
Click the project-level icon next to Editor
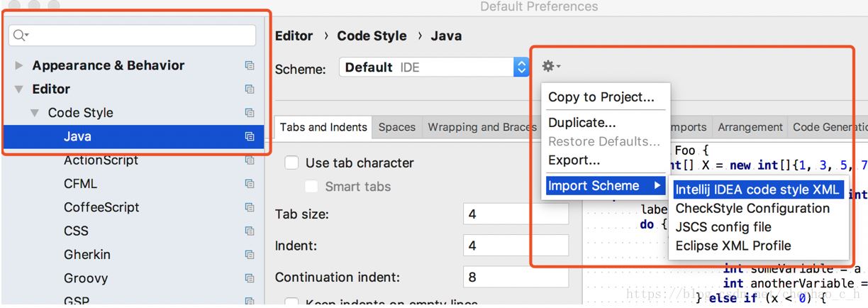pos(250,89)
